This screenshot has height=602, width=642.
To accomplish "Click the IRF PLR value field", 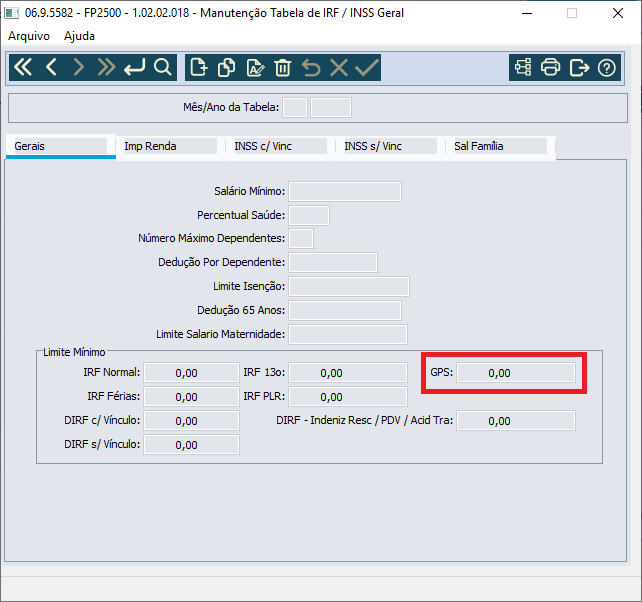I will pyautogui.click(x=348, y=396).
